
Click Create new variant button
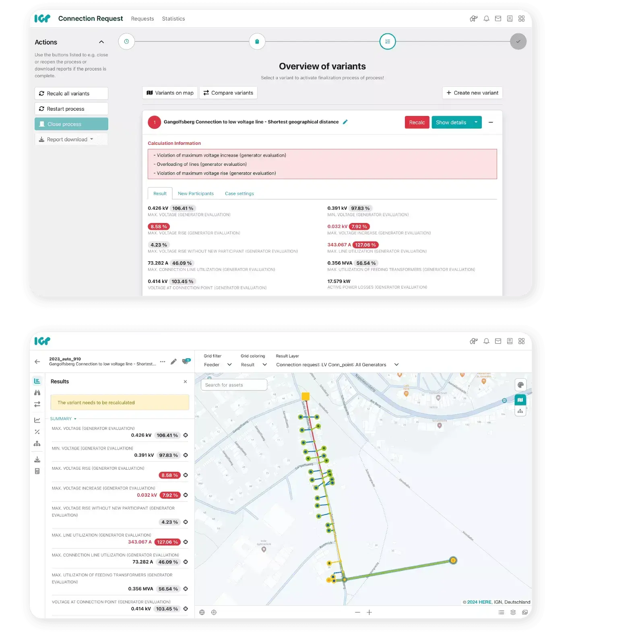[472, 93]
